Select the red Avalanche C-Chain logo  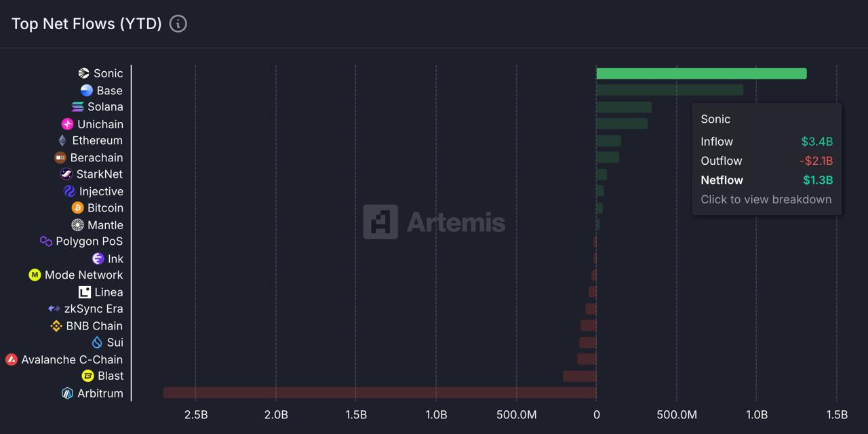click(x=12, y=359)
